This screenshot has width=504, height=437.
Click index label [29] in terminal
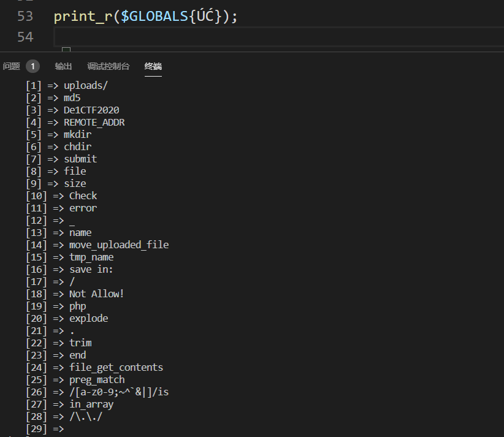(x=36, y=429)
